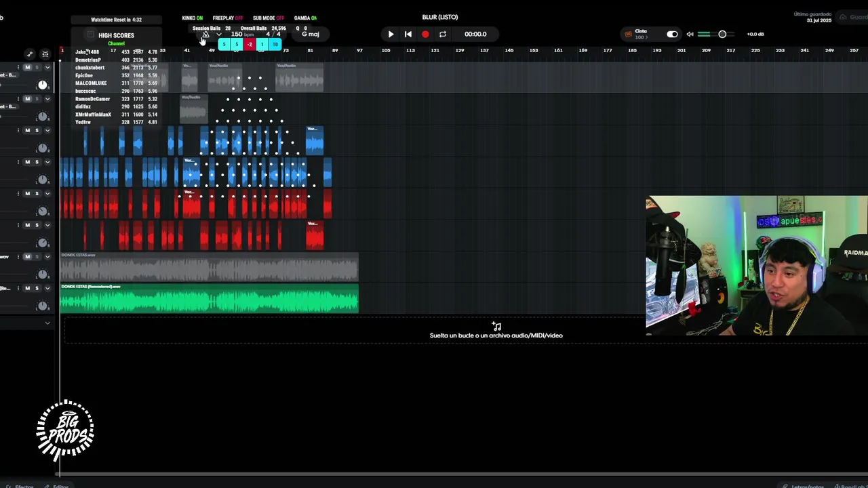Click the drag handle of the lower red track
The width and height of the screenshot is (868, 488).
tap(18, 225)
